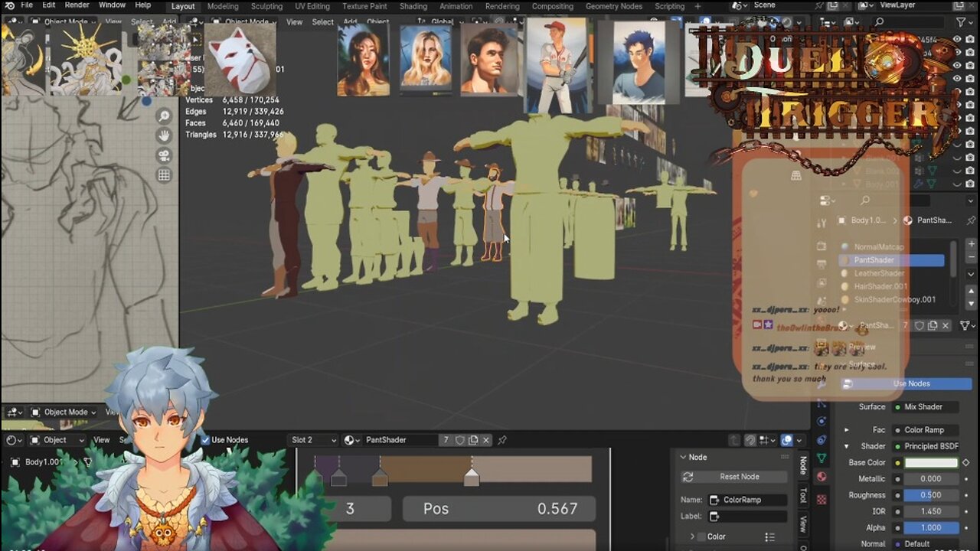Select the brown color ramp stop

click(x=380, y=478)
